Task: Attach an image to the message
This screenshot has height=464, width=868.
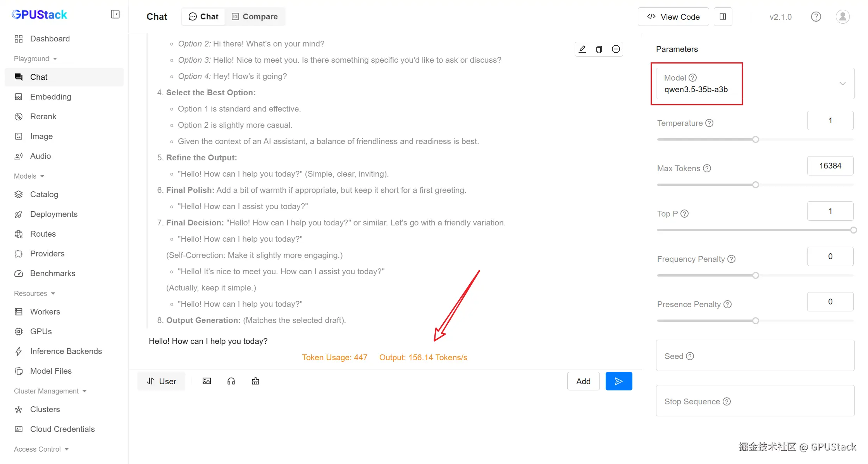Action: 207,381
